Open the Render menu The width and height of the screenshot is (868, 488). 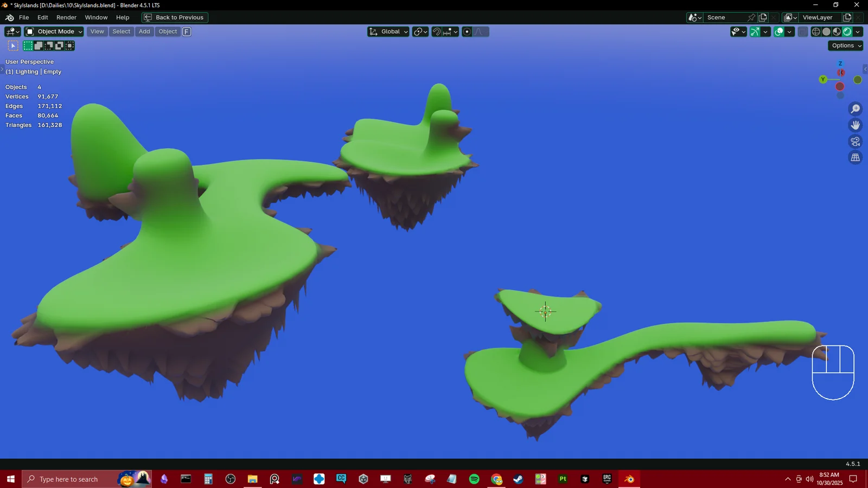click(x=66, y=17)
